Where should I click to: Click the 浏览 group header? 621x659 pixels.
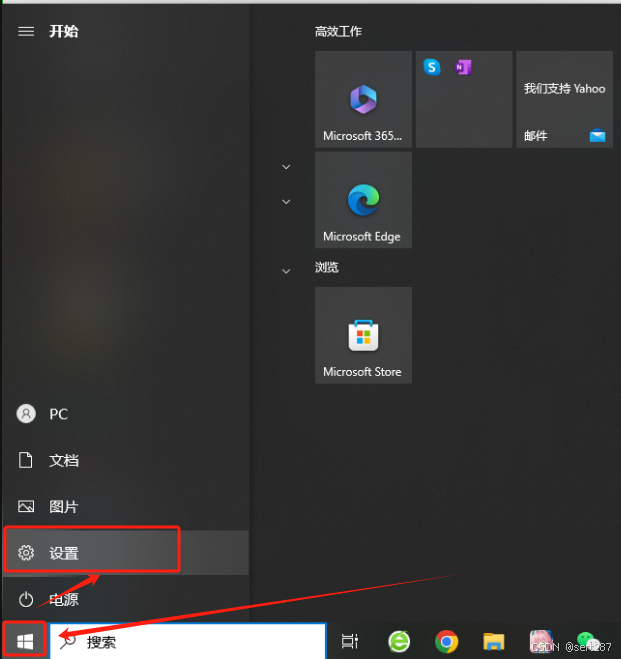[326, 267]
